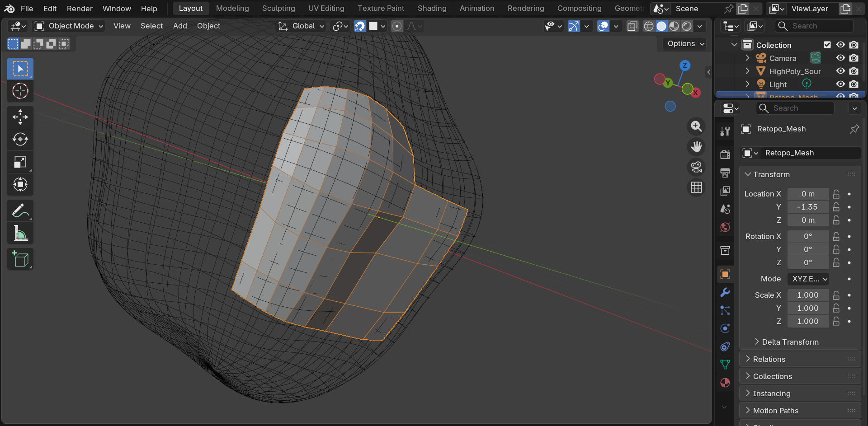Open the Render menu

[x=80, y=9]
